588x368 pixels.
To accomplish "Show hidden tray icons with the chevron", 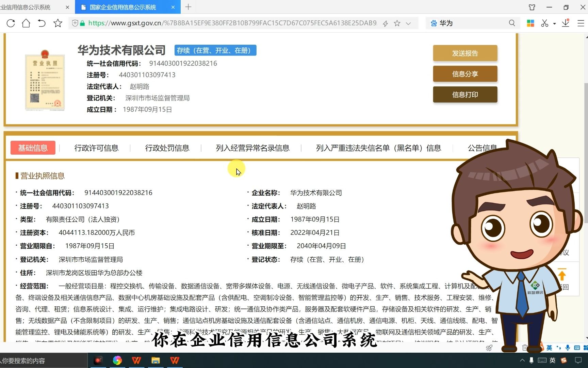I will (522, 360).
